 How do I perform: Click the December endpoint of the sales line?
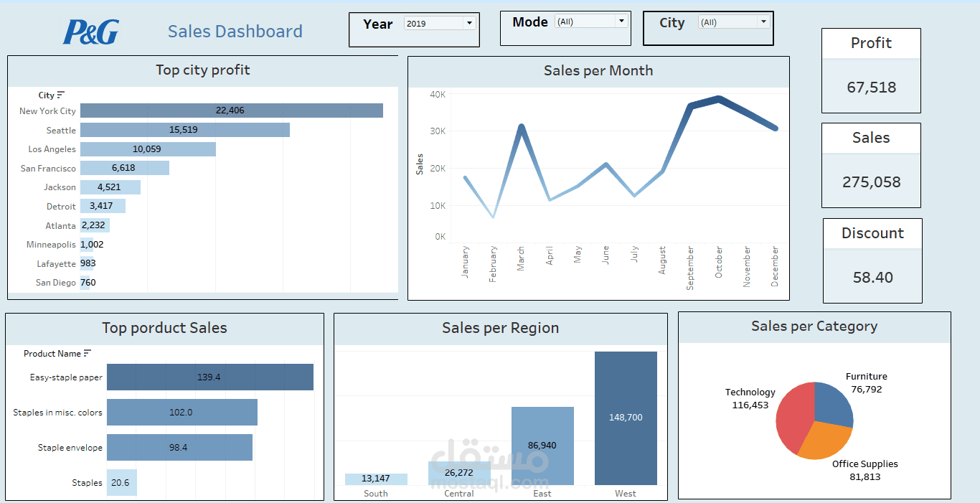pos(775,128)
